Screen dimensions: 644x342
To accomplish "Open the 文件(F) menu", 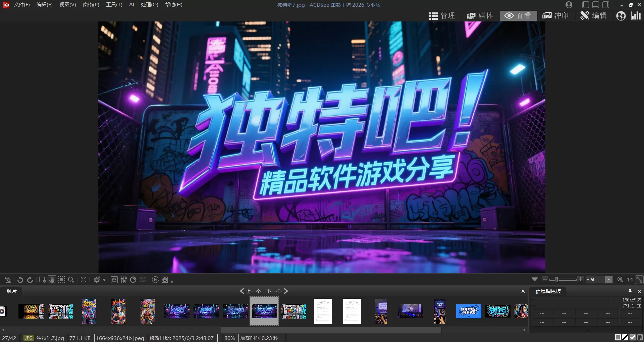I will coord(21,5).
